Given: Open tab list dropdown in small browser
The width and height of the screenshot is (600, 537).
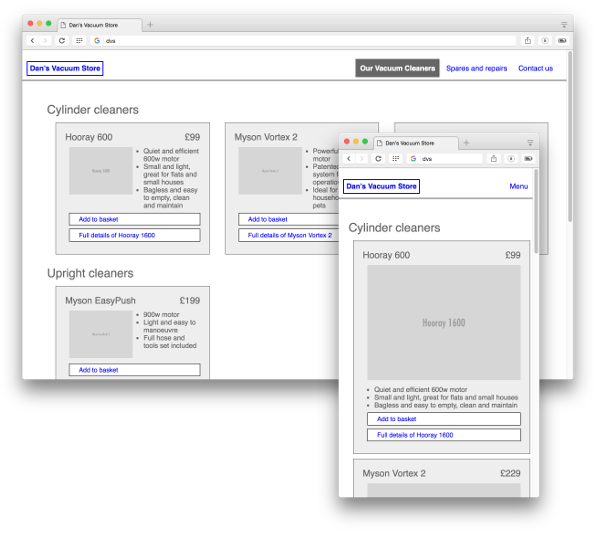Looking at the screenshot, I should [x=530, y=143].
